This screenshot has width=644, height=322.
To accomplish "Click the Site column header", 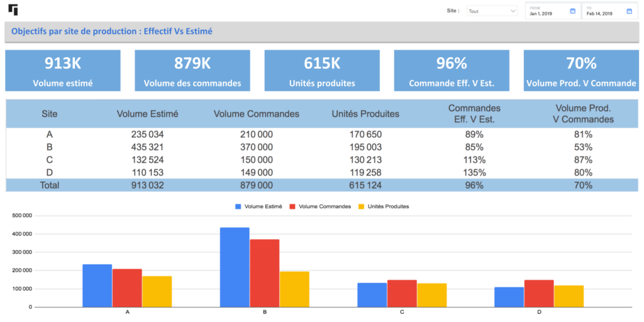I will tap(49, 114).
